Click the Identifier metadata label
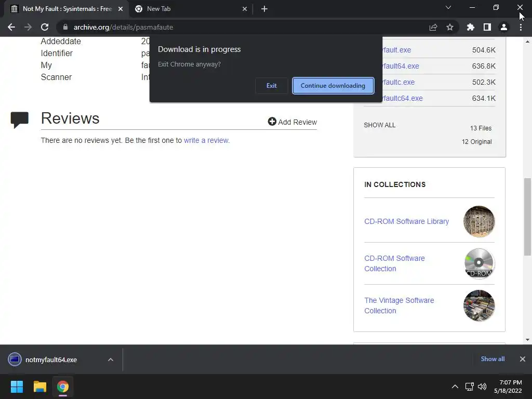This screenshot has width=532, height=399. point(57,54)
